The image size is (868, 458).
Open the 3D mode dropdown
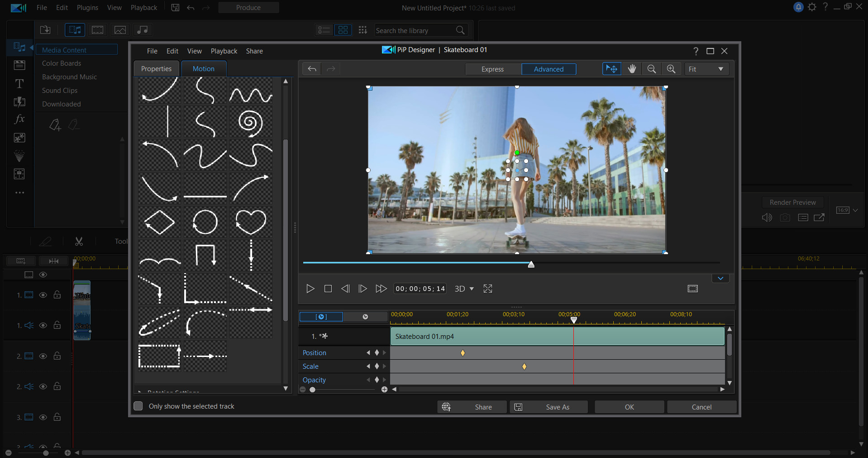click(x=464, y=289)
